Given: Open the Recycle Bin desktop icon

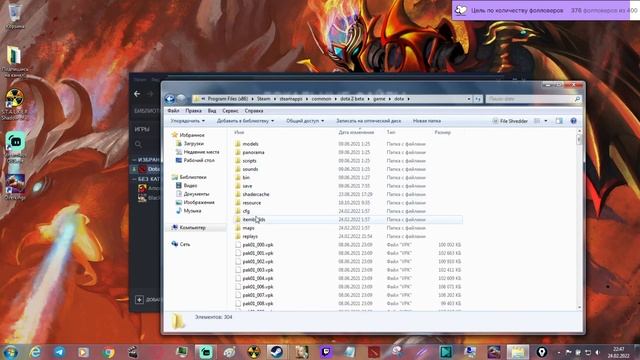Looking at the screenshot, I should pos(15,16).
